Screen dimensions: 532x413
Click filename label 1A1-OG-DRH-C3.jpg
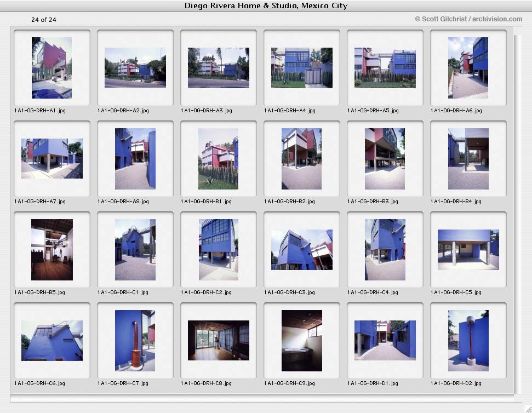click(x=289, y=292)
